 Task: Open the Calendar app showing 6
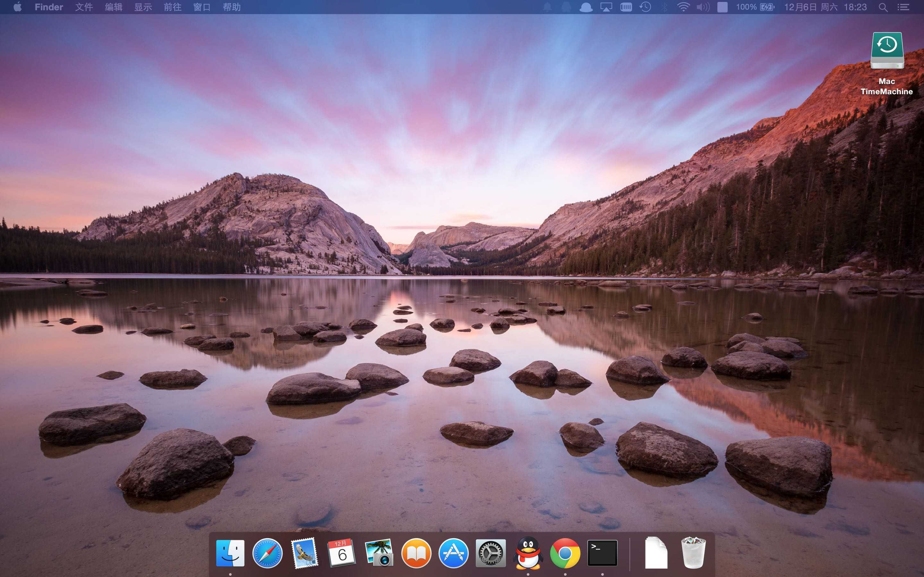pos(341,553)
